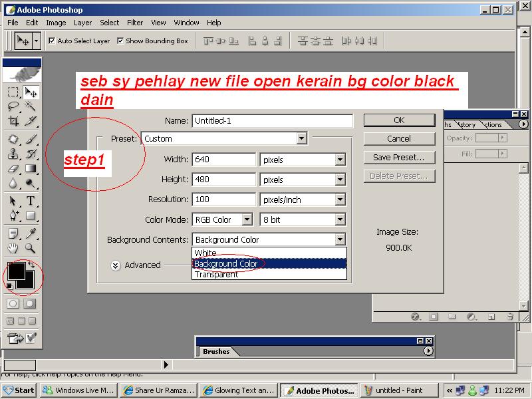Select the Path Selection tool
Viewport: 532px width, 399px height.
point(13,201)
